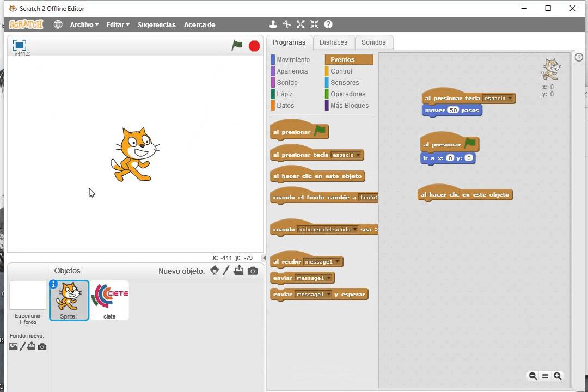Open Sugerencias
The width and height of the screenshot is (588, 392).
[156, 24]
